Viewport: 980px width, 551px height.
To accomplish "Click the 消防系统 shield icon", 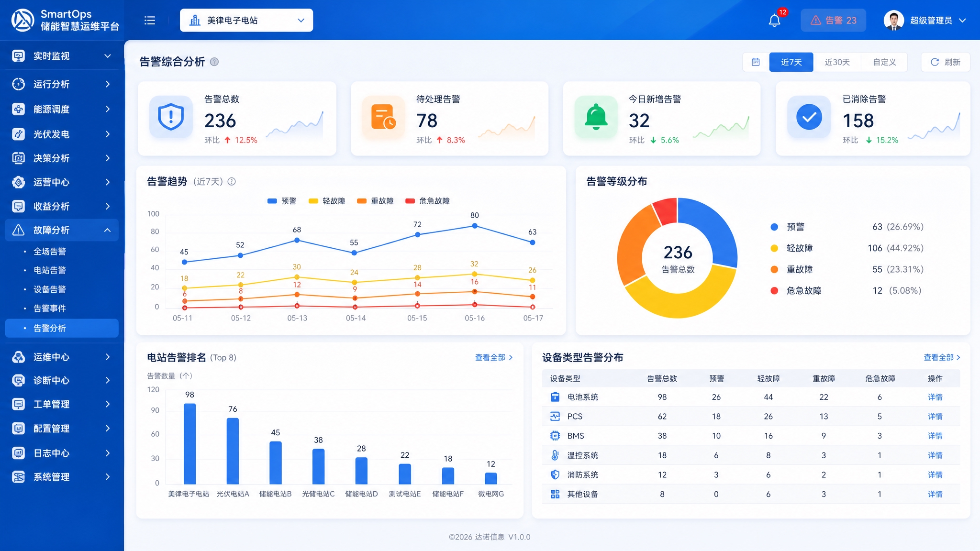I will click(555, 474).
